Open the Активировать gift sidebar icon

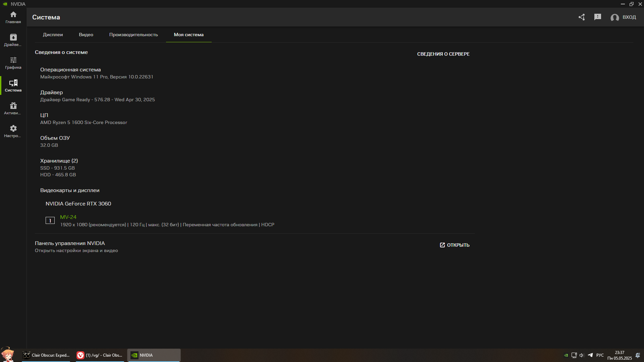tap(13, 109)
